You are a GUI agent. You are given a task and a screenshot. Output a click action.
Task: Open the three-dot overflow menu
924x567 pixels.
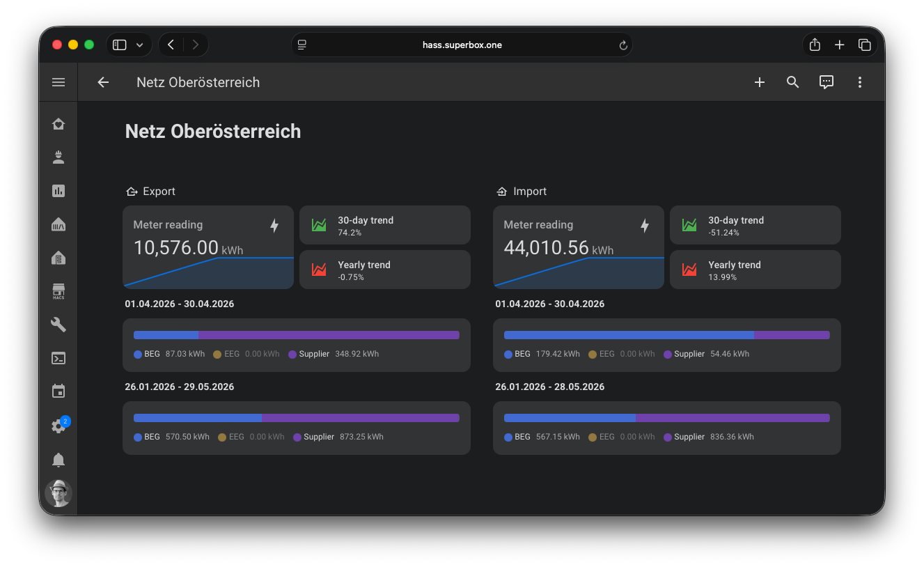860,82
